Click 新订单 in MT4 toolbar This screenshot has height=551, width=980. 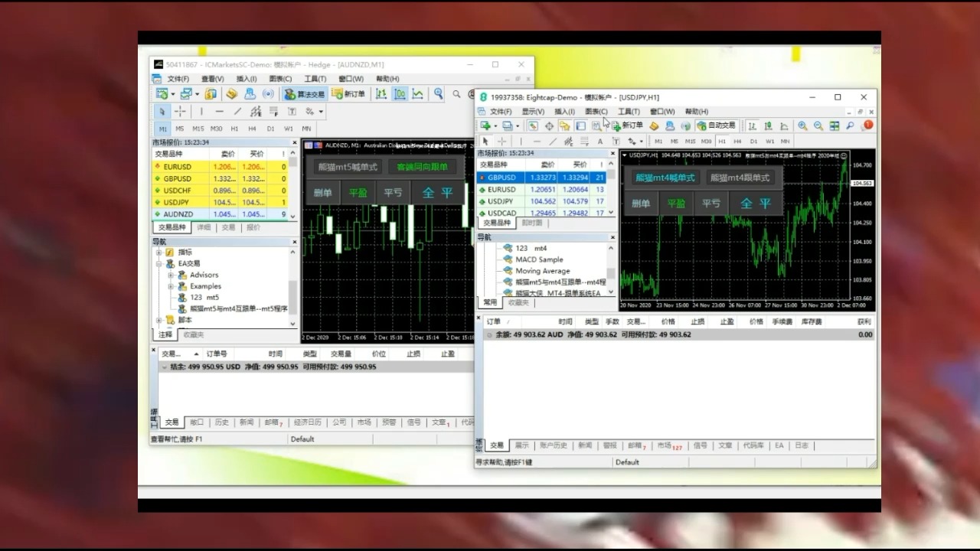627,126
